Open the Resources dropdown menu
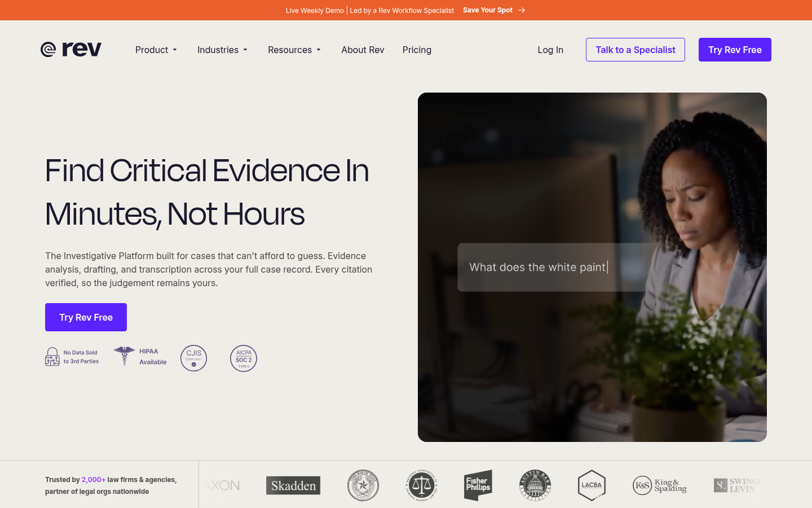Image resolution: width=812 pixels, height=508 pixels. pyautogui.click(x=294, y=50)
